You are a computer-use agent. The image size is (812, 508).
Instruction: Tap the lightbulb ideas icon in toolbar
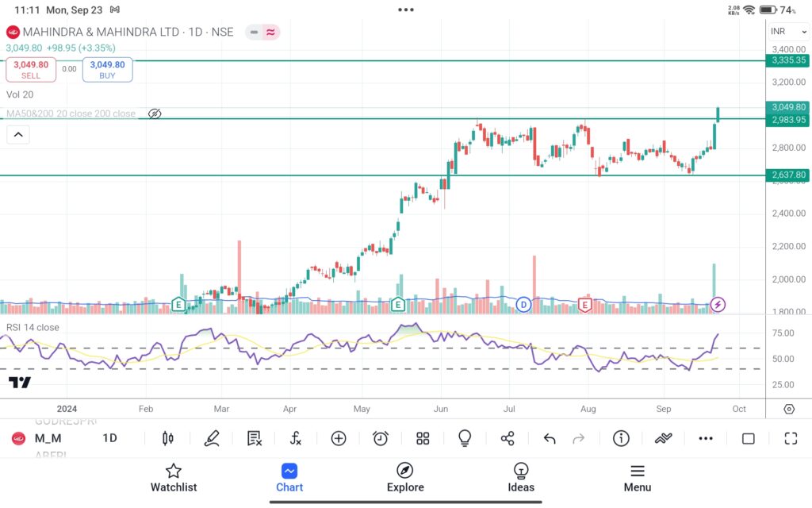point(465,438)
